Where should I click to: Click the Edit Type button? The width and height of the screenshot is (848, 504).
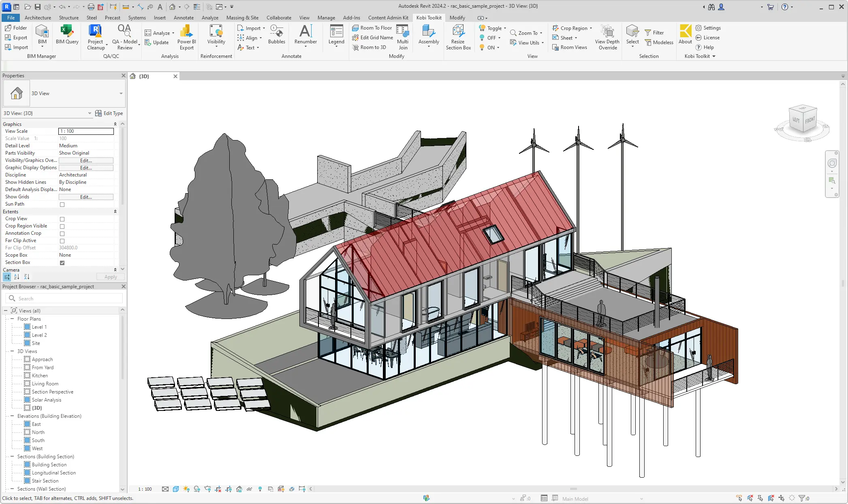tap(109, 113)
